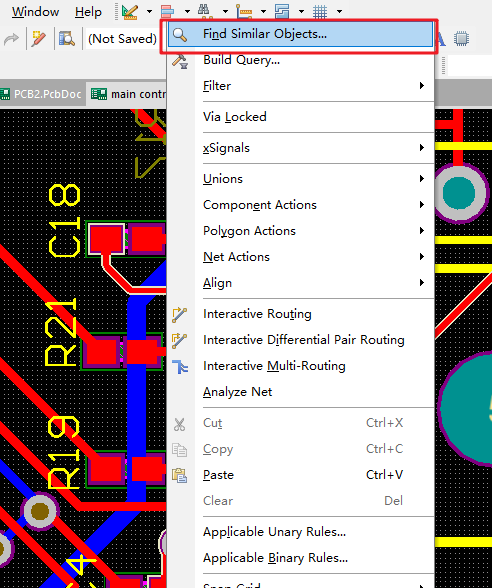Screen dimensions: 492x588
Task: Click the grid settings toolbar icon
Action: coord(320,11)
